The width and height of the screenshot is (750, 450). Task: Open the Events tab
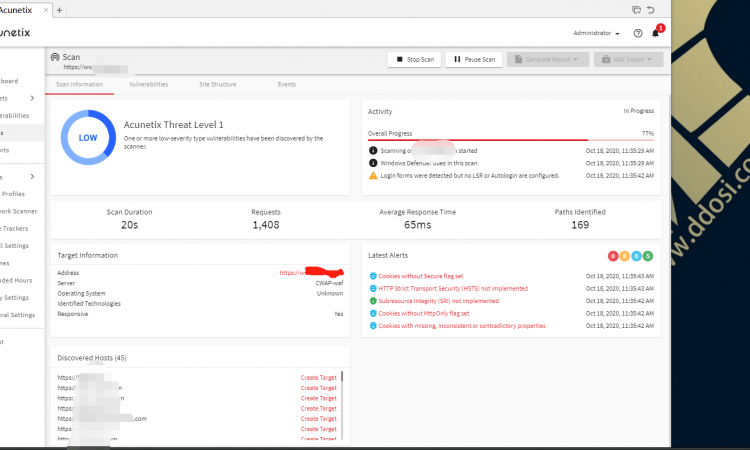point(287,84)
